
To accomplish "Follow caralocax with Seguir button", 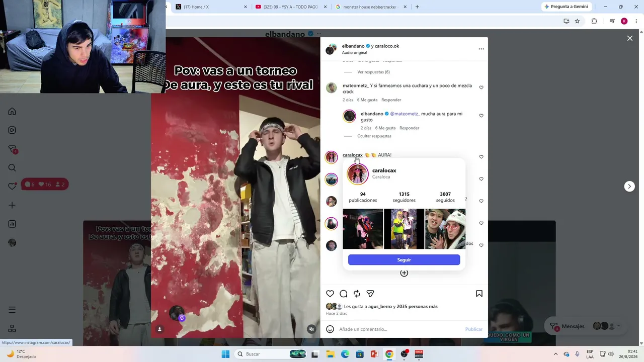I will (x=404, y=260).
